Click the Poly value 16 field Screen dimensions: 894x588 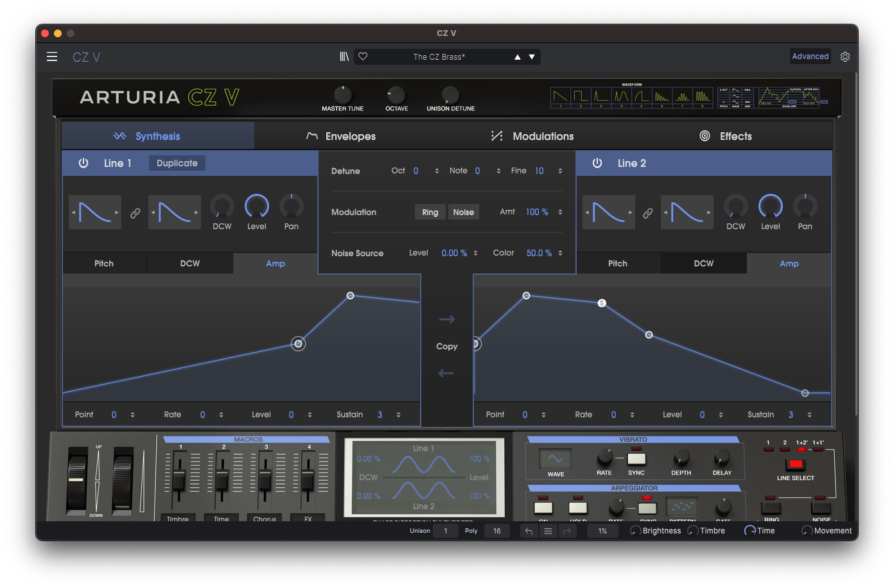click(496, 531)
